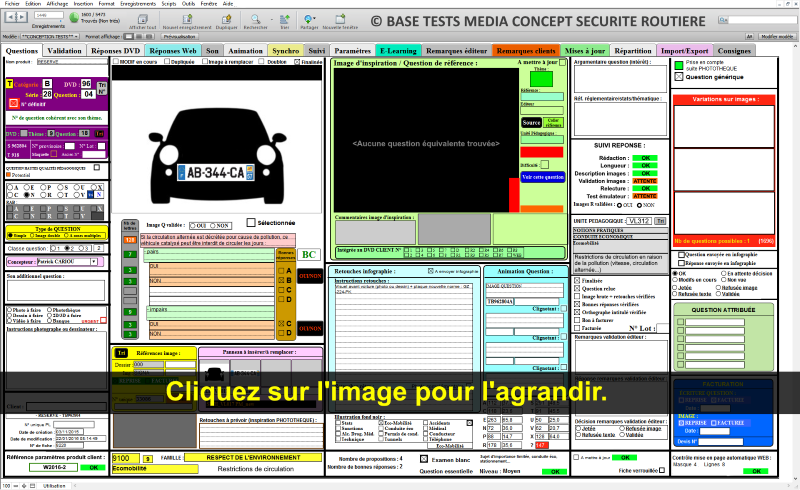Click the Voir cette question button
The height and width of the screenshot is (490, 800).
[542, 177]
